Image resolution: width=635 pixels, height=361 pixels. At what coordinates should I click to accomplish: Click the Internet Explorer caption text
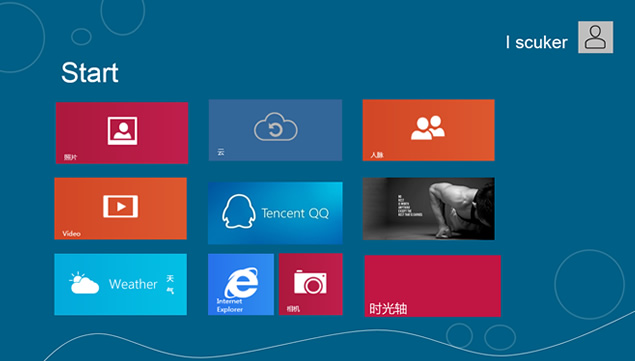230,305
